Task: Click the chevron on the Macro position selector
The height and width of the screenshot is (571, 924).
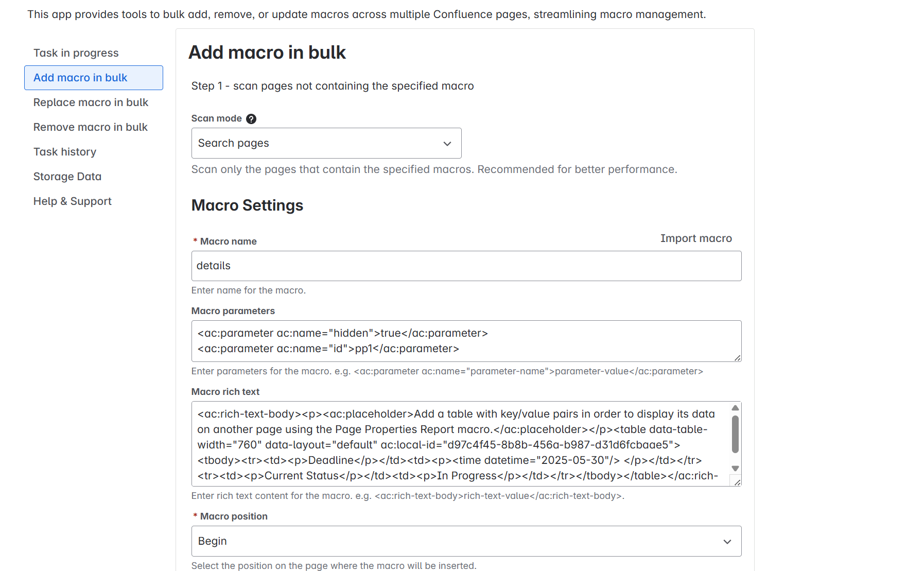Action: coord(727,541)
